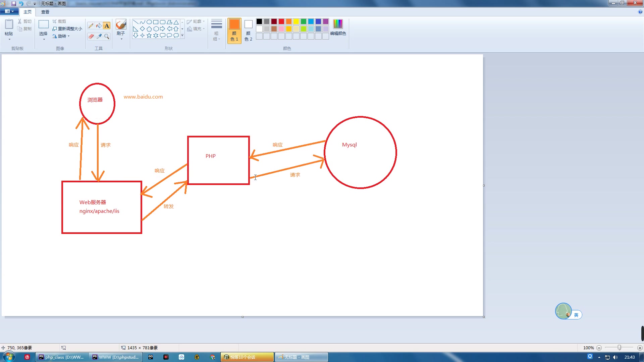Select the Text tool

[x=107, y=26]
